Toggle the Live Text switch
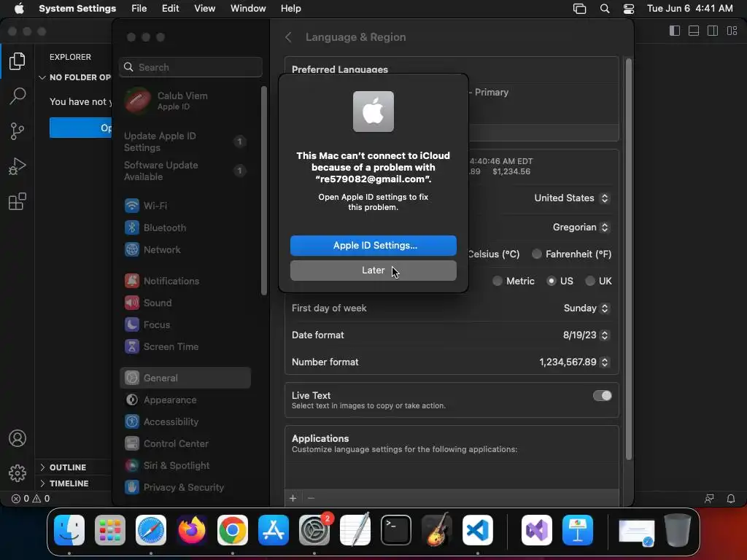The image size is (747, 560). 602,396
